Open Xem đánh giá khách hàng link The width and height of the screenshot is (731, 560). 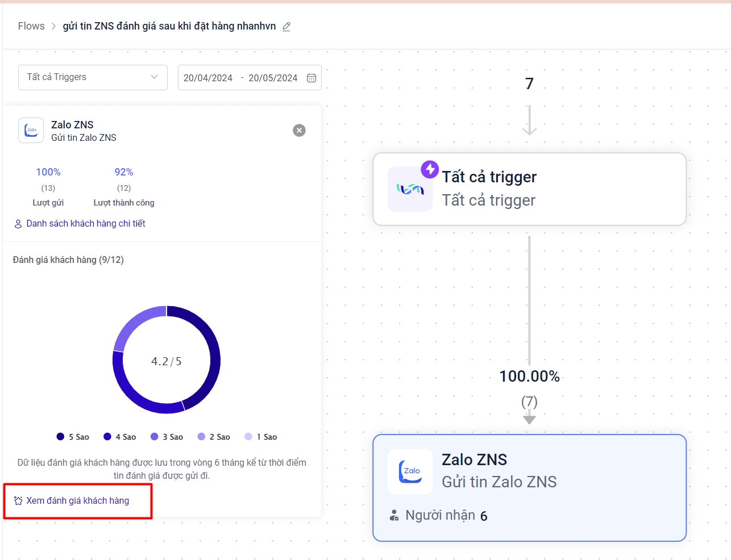click(x=77, y=500)
